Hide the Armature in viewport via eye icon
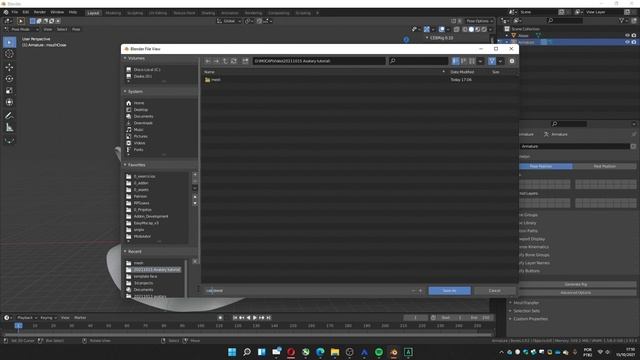 click(627, 42)
